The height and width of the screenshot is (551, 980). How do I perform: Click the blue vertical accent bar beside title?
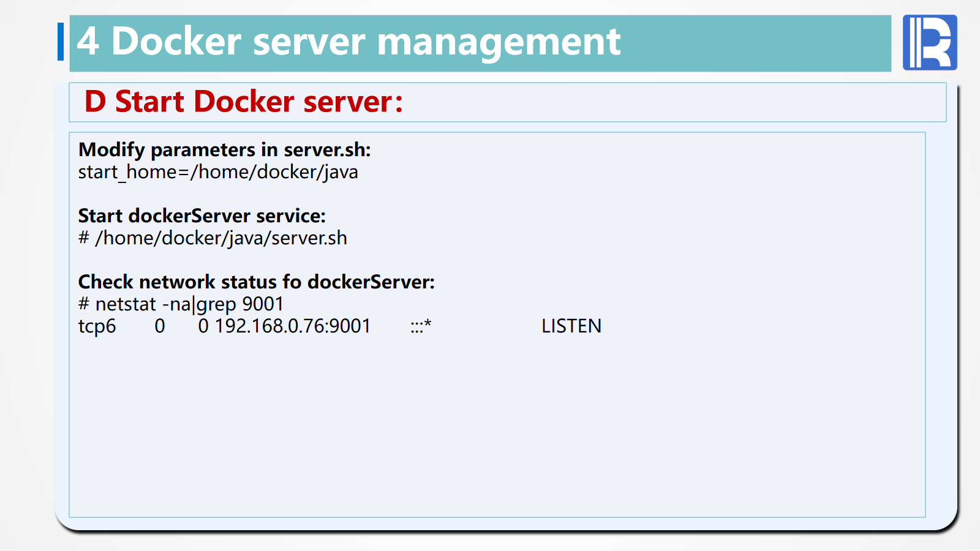tap(61, 42)
